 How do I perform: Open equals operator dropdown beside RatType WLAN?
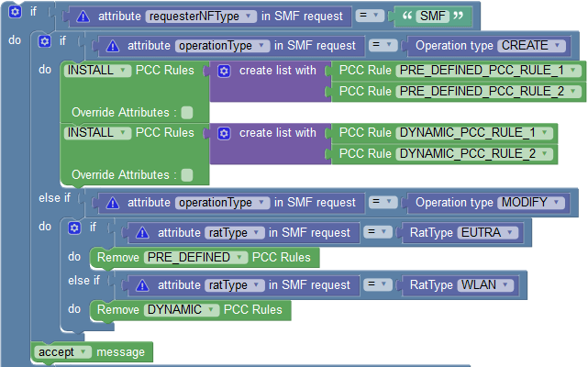click(x=378, y=284)
